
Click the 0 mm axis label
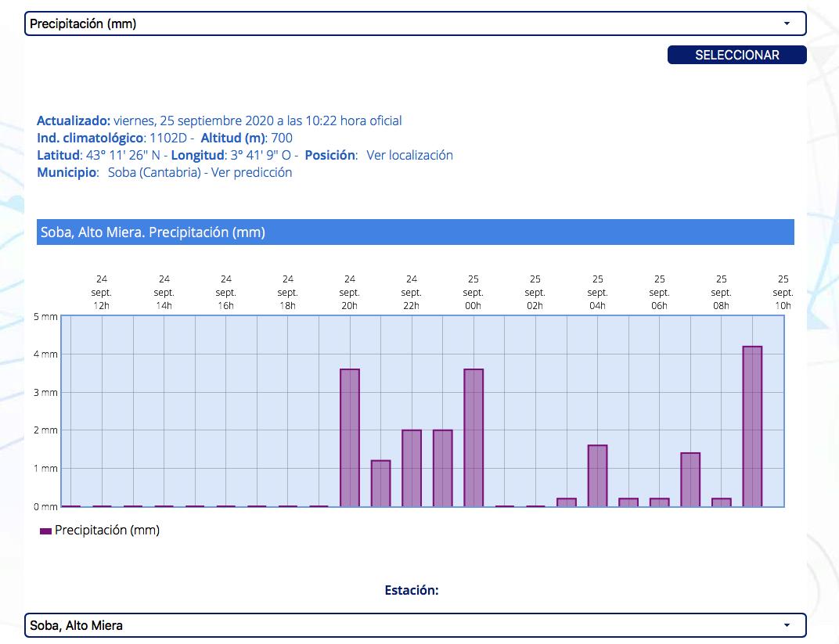(x=45, y=506)
